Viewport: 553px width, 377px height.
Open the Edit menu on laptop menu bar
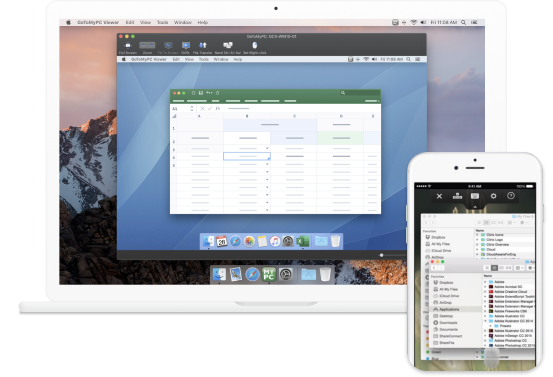[x=130, y=22]
